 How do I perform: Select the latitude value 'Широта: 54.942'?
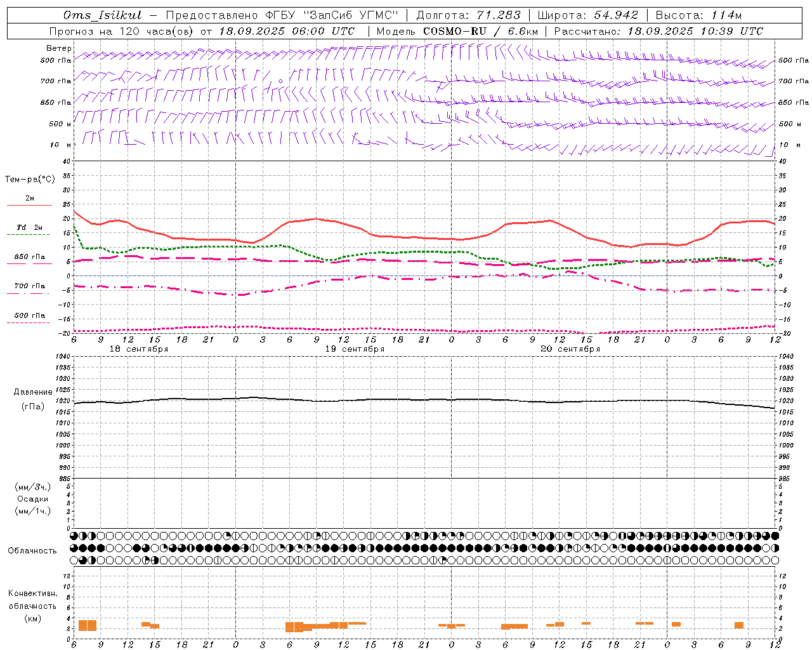[587, 15]
